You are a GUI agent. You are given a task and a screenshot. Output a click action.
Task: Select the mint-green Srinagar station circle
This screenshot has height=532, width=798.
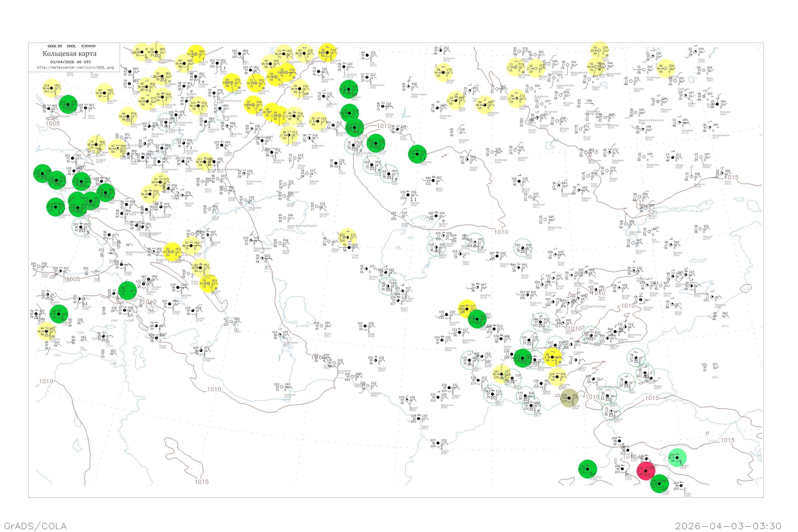677,458
